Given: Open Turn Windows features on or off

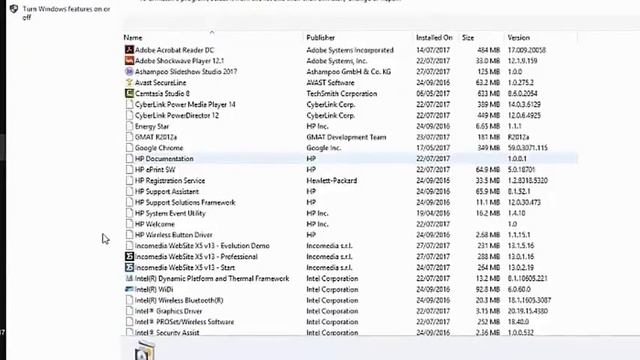Looking at the screenshot, I should pos(67,13).
